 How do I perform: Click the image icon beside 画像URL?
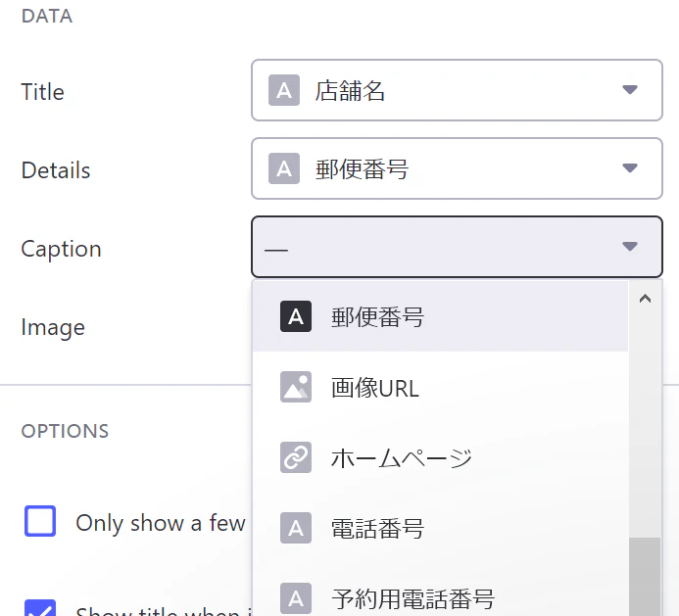296,387
